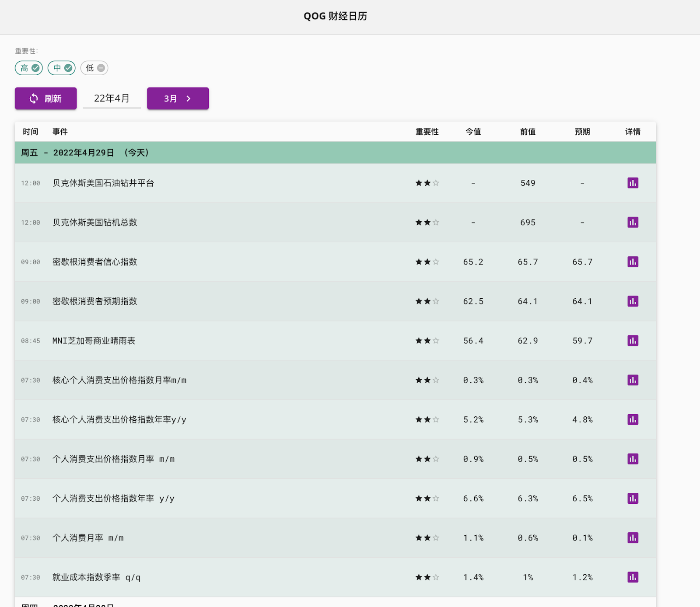Open chart details for 密歇根消费者预期指数
Viewport: 700px width, 607px height.
click(x=633, y=301)
